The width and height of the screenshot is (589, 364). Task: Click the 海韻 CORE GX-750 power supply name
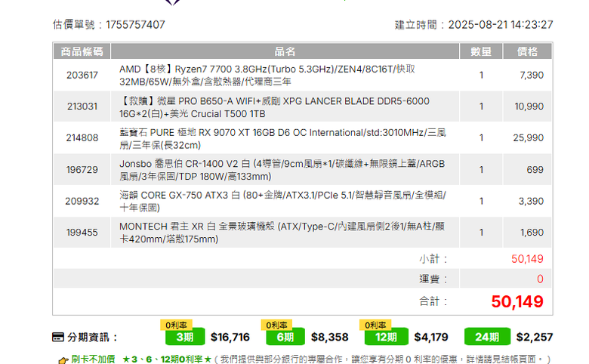pos(282,202)
